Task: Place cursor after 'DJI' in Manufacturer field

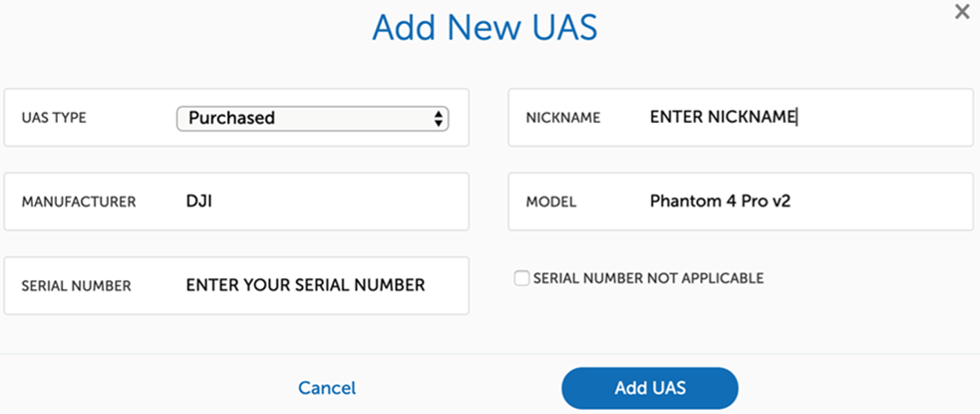Action: (214, 202)
